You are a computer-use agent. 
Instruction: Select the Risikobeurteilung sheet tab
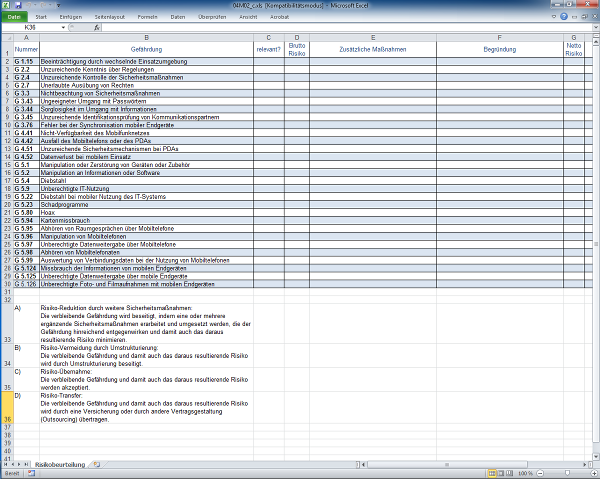(x=60, y=465)
